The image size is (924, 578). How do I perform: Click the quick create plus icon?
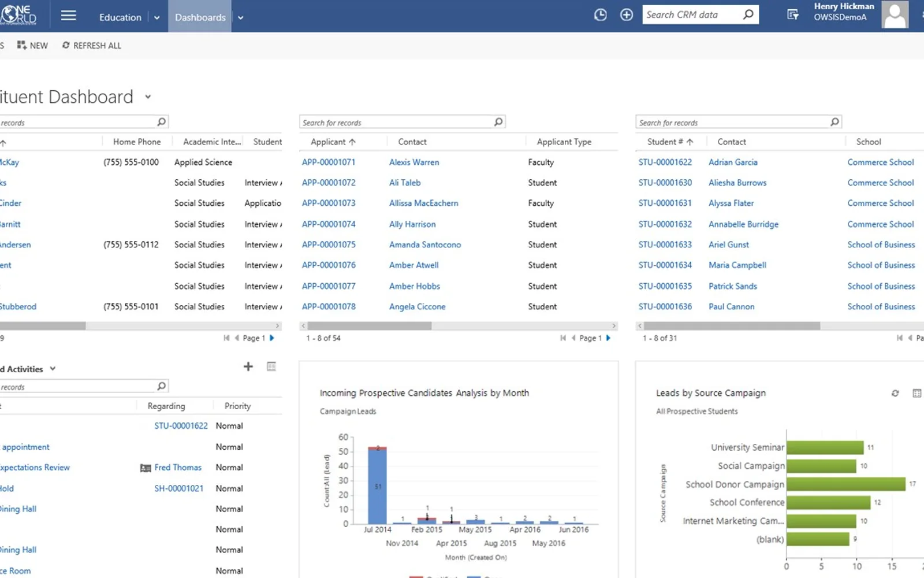coord(627,15)
